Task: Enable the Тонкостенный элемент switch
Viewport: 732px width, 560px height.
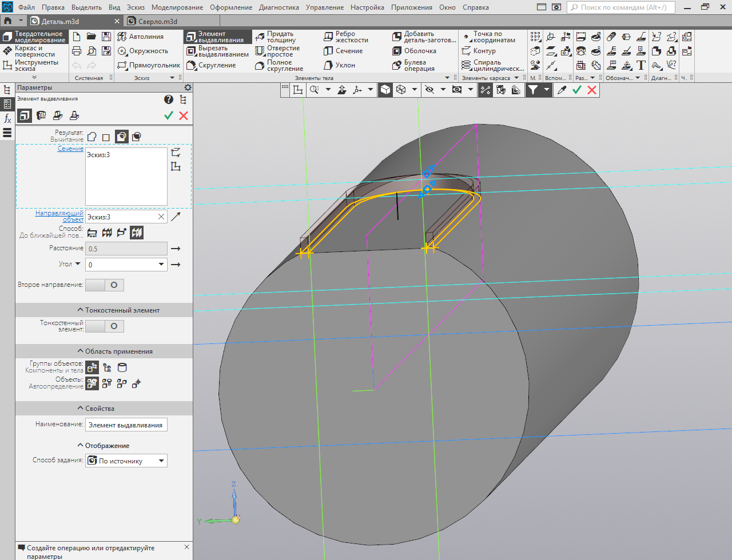Action: (105, 326)
